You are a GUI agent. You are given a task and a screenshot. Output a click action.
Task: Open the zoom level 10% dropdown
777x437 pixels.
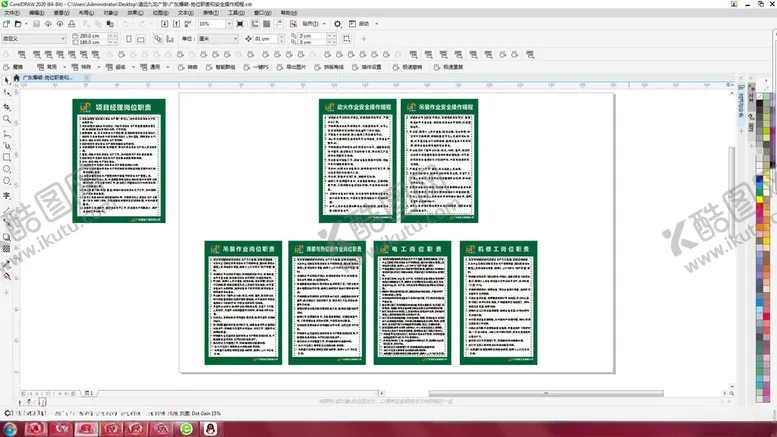229,24
